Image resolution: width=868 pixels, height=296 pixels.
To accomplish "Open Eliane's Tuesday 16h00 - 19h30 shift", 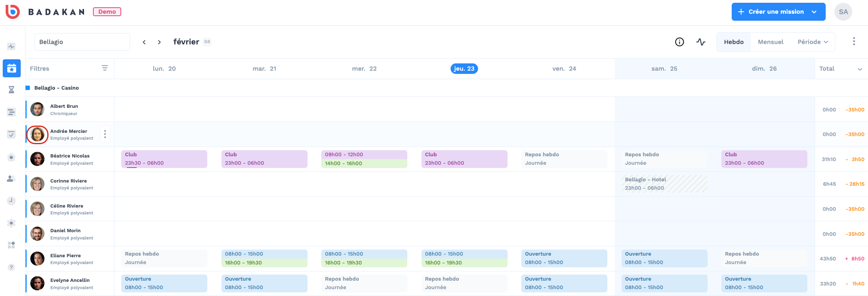I will coord(264,263).
